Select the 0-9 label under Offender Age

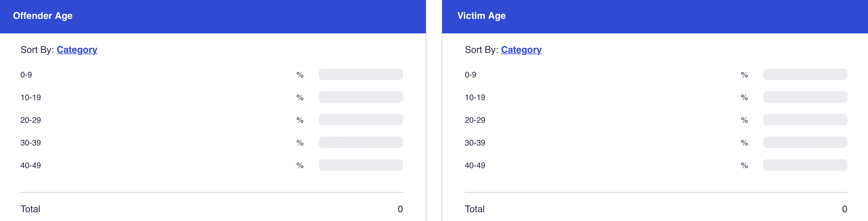click(26, 75)
